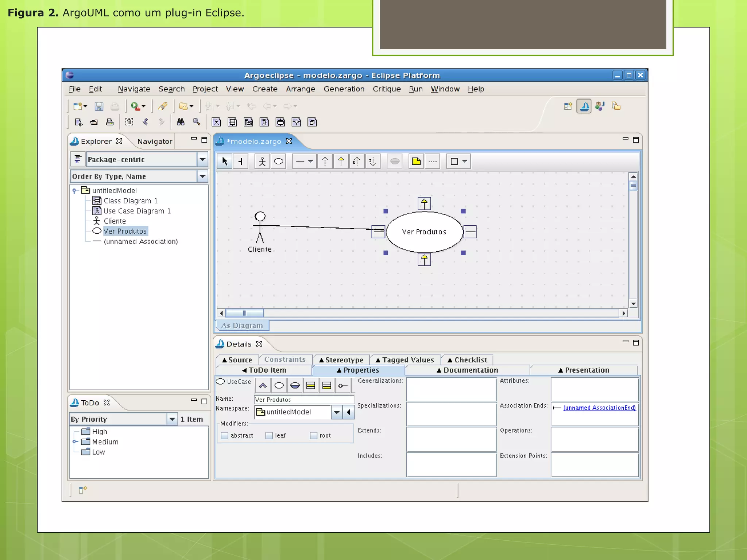Enable the leaf modifier checkbox
The image size is (747, 560).
[x=269, y=436]
